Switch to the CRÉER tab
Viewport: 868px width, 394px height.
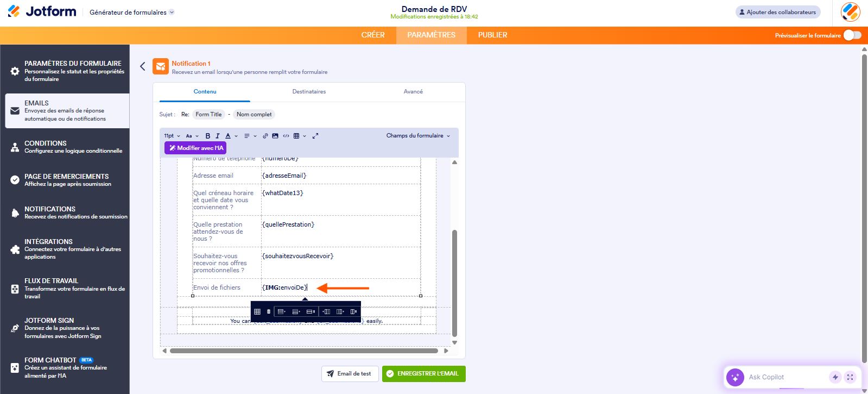coord(373,35)
